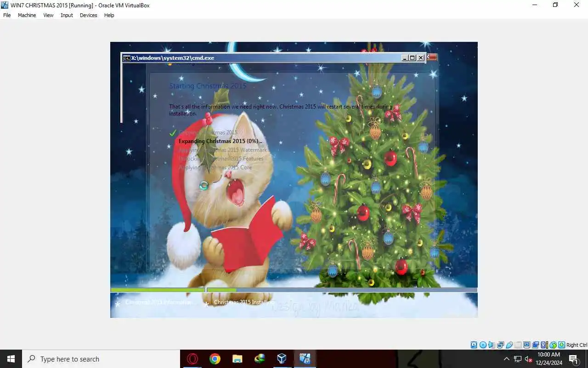Viewport: 588px width, 368px height.
Task: Click the 'Expanding Christmas 2015 (0%)' step
Action: (220, 141)
